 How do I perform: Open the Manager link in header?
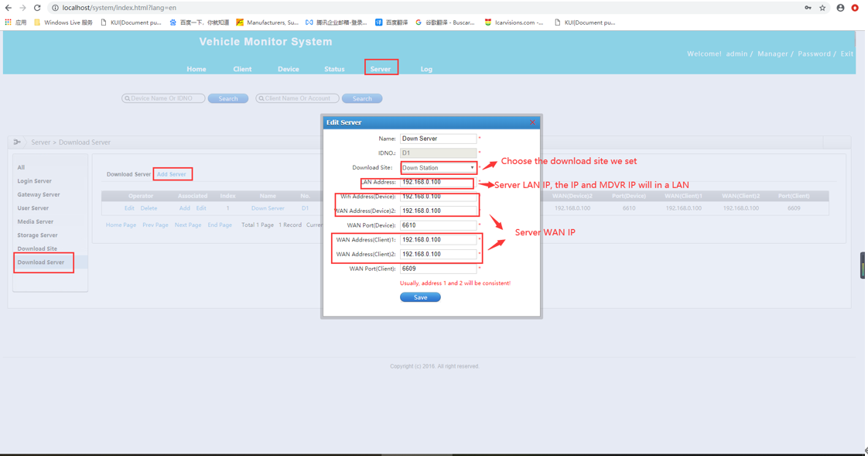point(772,53)
